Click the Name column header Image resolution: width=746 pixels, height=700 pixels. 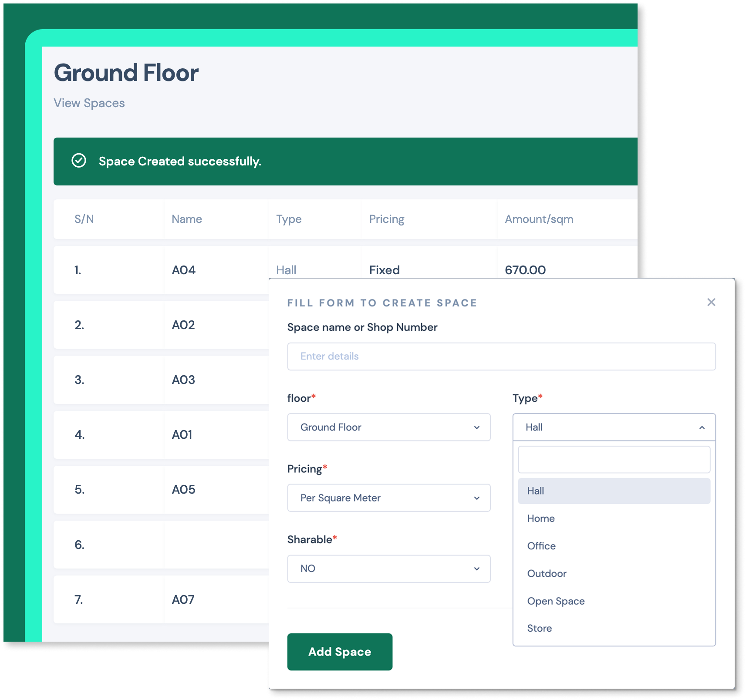(x=187, y=219)
